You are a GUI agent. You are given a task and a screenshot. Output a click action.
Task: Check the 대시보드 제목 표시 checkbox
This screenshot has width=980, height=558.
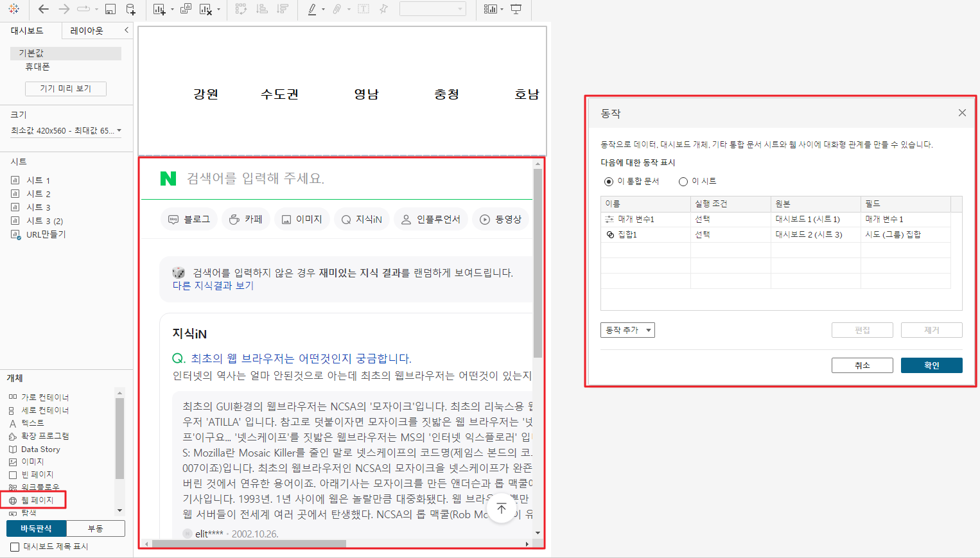[15, 546]
